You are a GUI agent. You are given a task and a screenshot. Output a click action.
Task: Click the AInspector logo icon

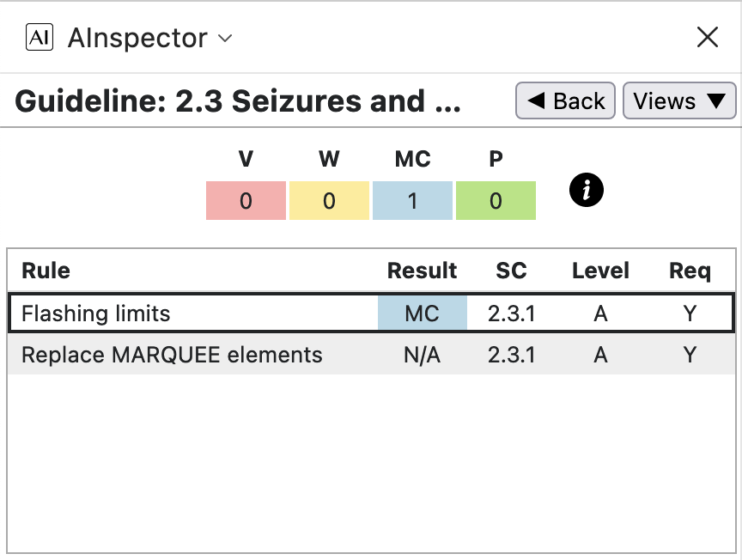coord(40,38)
